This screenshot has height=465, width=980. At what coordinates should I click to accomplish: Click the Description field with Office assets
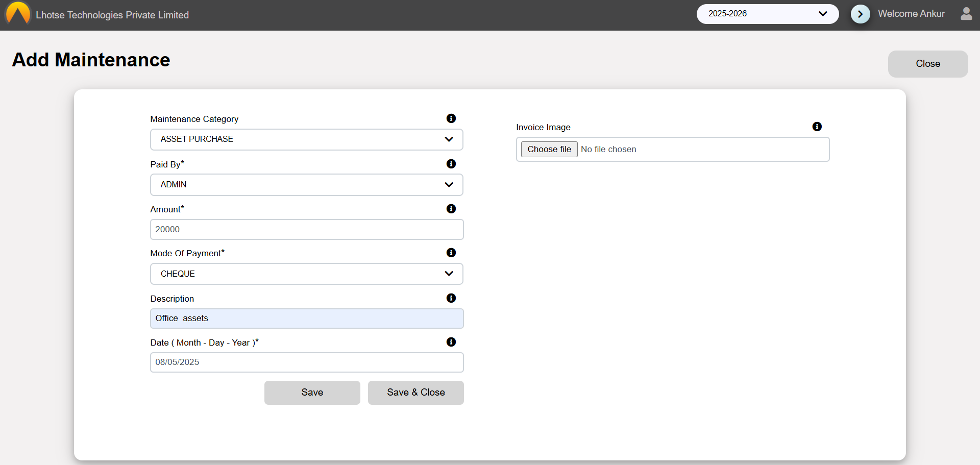(x=307, y=319)
